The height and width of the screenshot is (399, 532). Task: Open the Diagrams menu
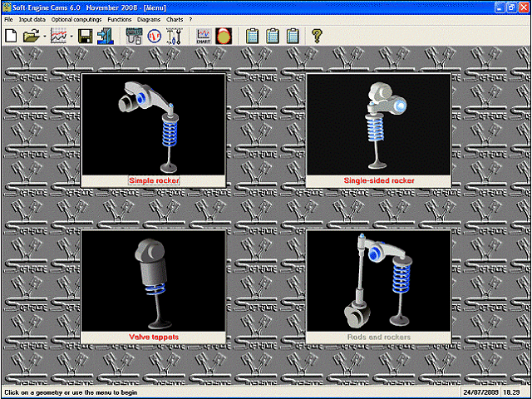[149, 20]
